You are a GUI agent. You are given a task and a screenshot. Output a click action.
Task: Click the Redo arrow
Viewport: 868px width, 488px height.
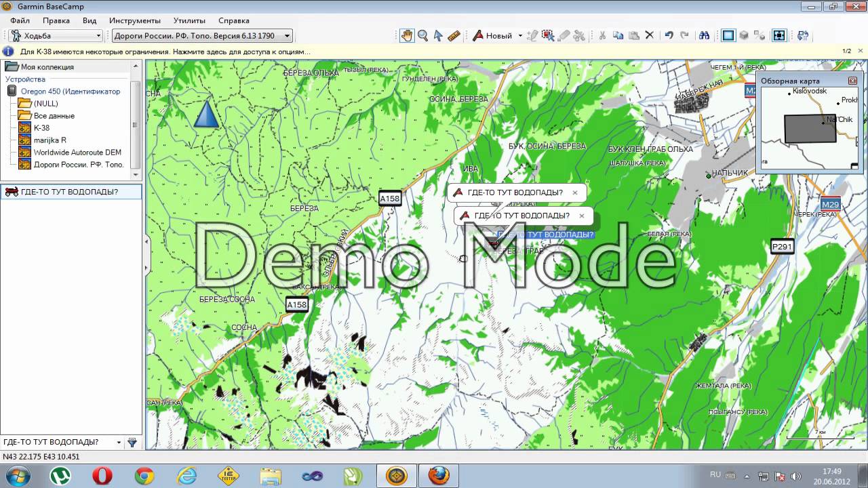point(684,35)
